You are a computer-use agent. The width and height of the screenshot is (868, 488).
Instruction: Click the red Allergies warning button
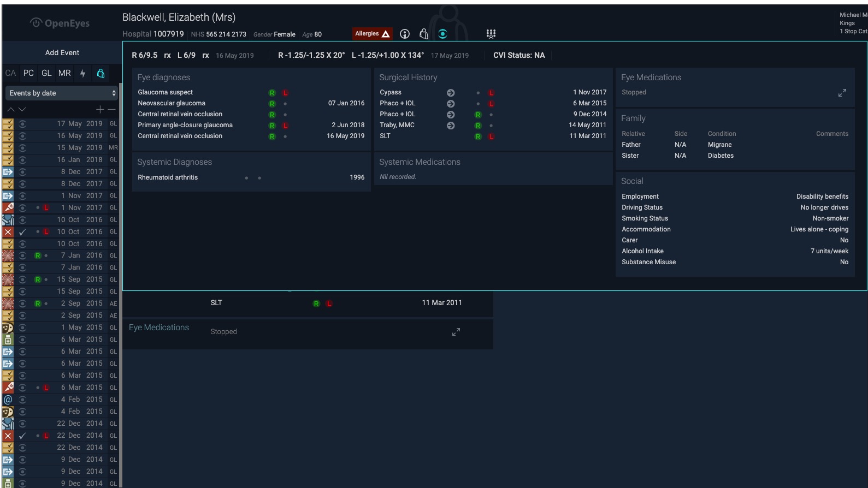(372, 34)
